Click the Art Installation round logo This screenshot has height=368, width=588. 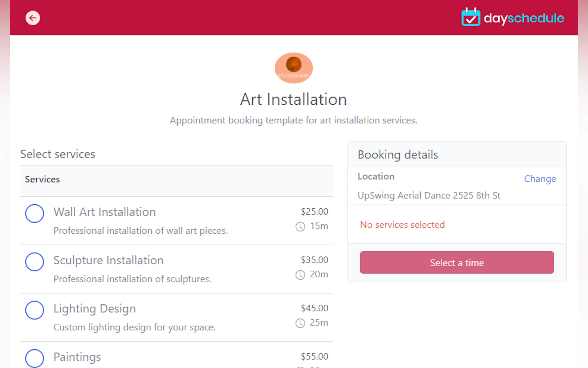click(x=294, y=68)
